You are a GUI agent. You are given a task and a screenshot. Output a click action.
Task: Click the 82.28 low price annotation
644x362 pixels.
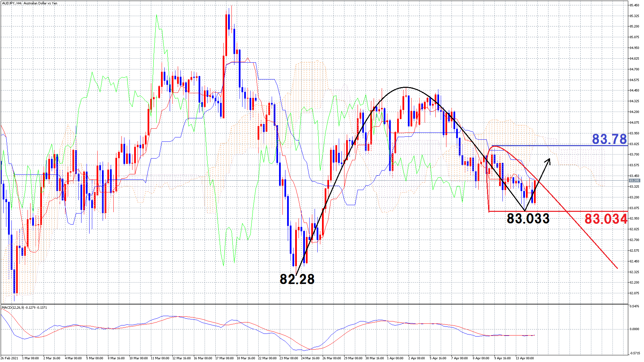coord(297,279)
